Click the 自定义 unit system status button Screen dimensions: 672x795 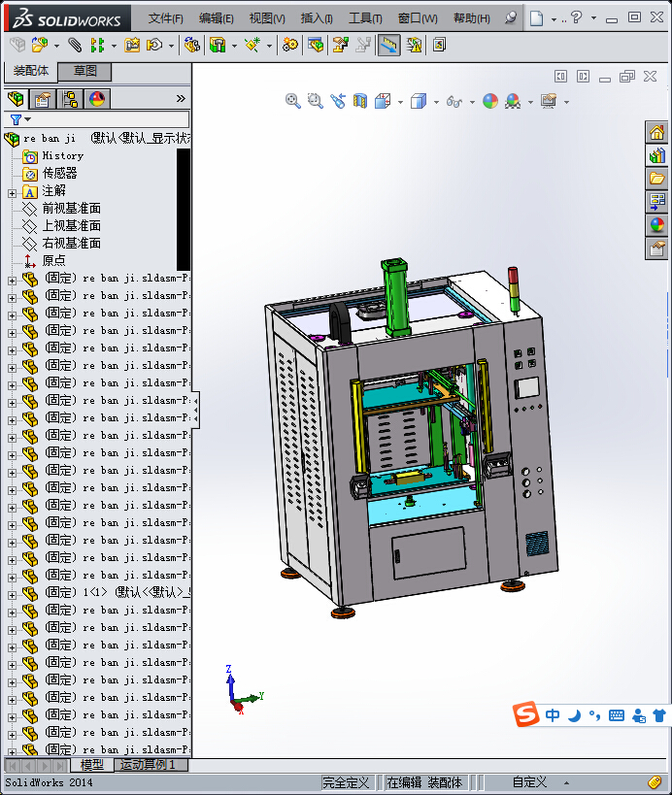530,782
